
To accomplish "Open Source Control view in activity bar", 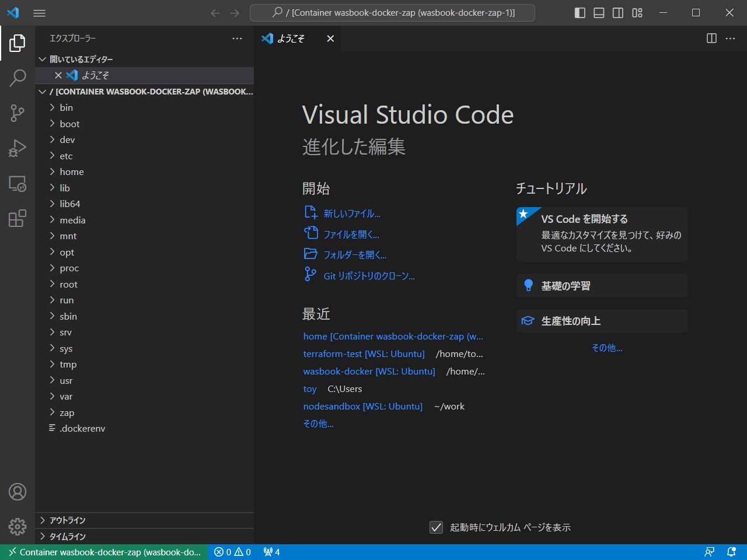I will pyautogui.click(x=18, y=113).
